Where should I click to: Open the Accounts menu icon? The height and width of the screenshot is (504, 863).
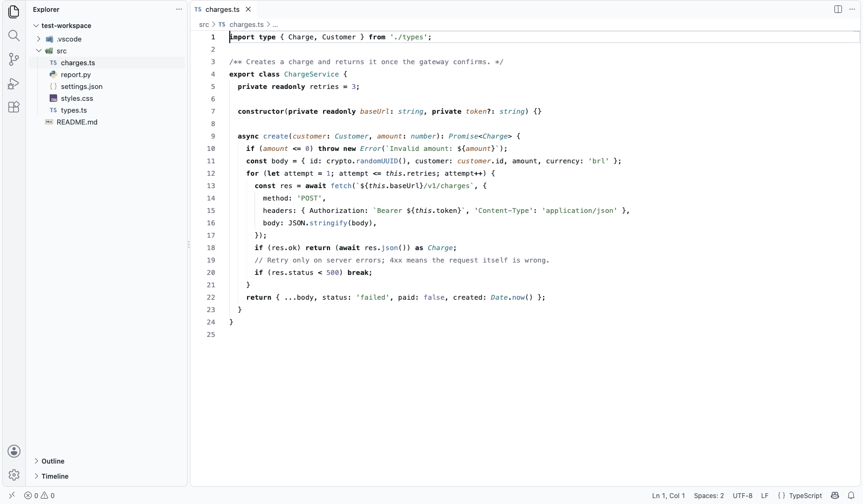pyautogui.click(x=14, y=451)
